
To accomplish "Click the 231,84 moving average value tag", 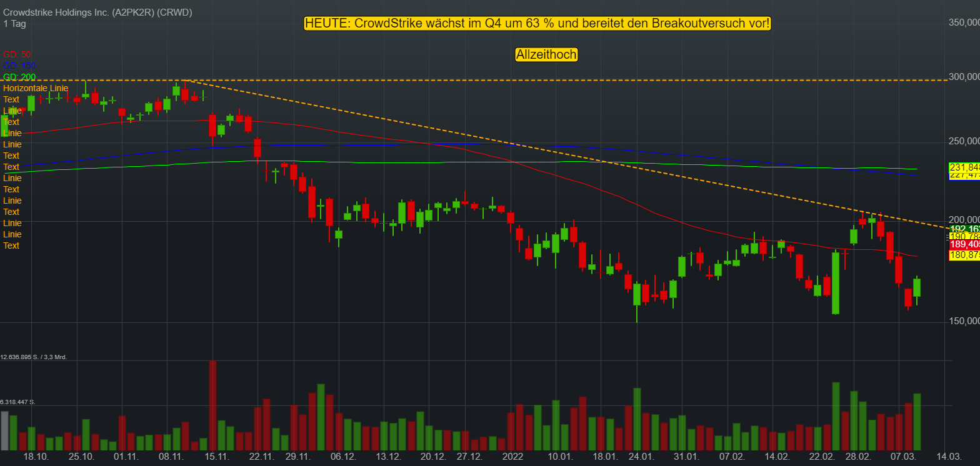I will point(964,167).
